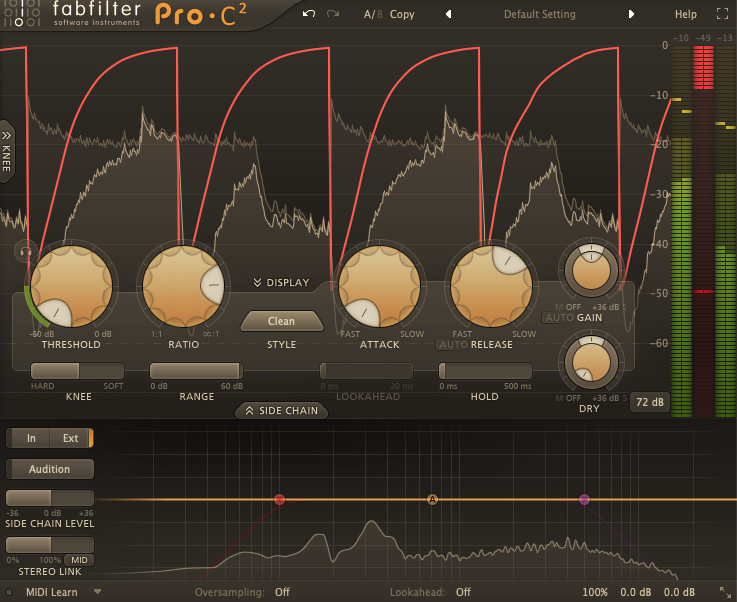Viewport: 737px width, 602px height.
Task: Open the 72 dB meter range selector
Action: [x=650, y=402]
